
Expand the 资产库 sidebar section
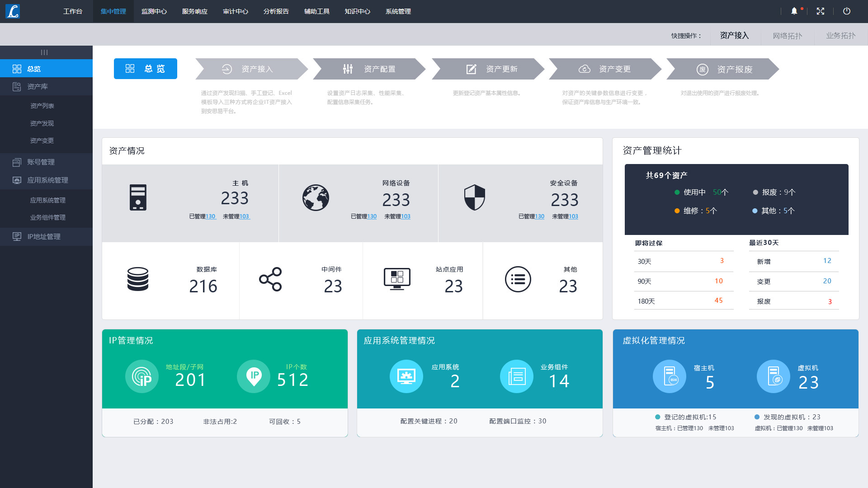coord(38,86)
